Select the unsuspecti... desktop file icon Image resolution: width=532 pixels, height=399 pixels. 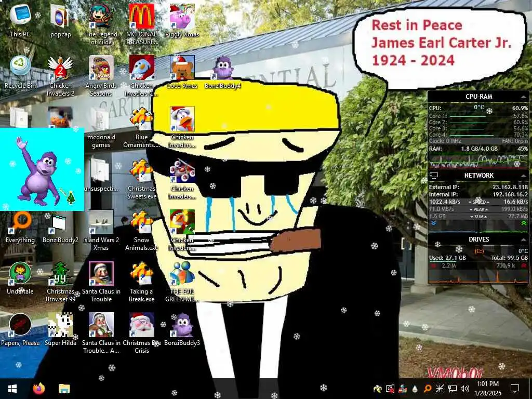tap(101, 175)
